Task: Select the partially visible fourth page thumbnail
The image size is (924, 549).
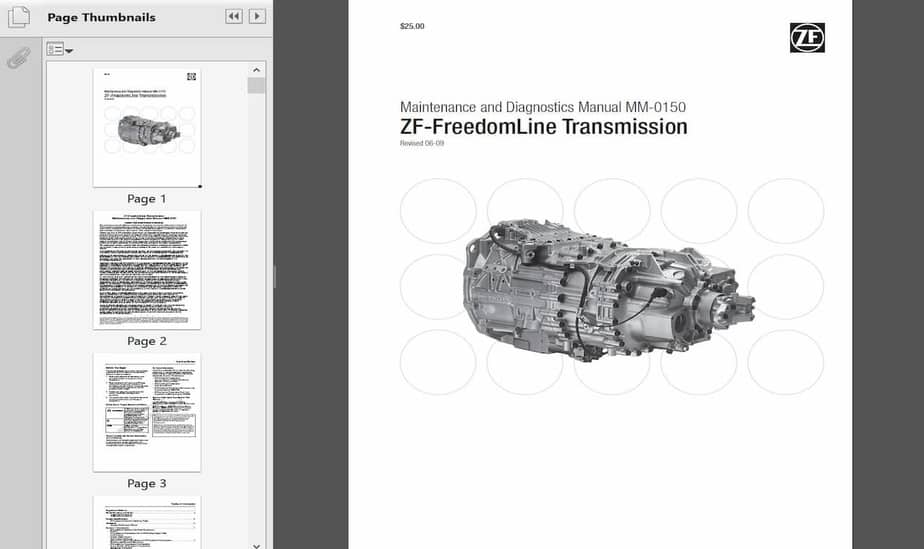Action: [x=147, y=522]
